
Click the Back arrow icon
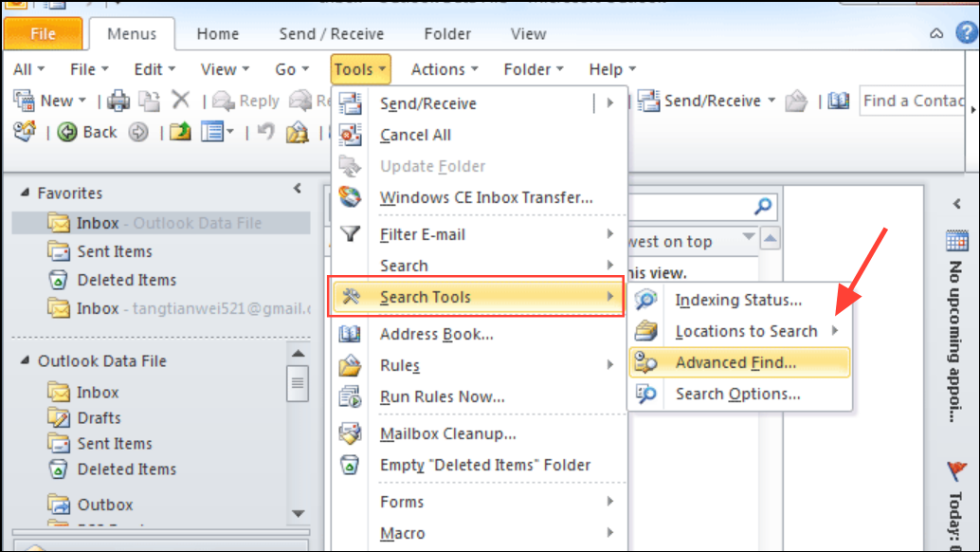67,132
